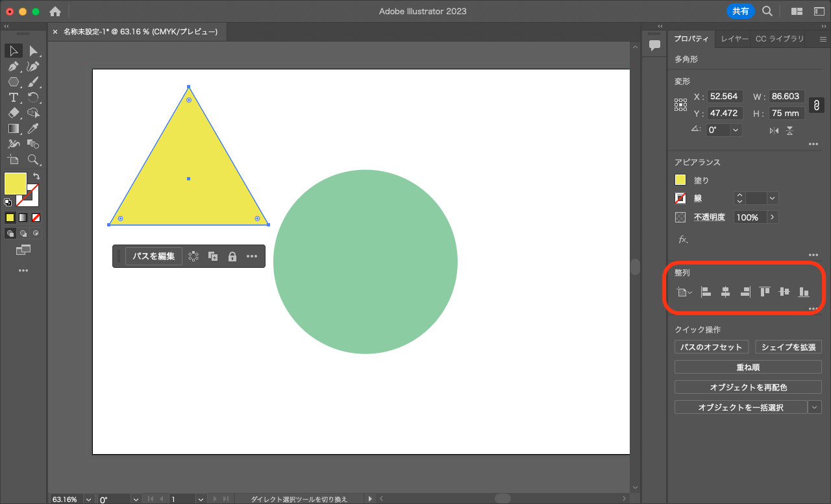Click the 共有 share button

[x=741, y=11]
